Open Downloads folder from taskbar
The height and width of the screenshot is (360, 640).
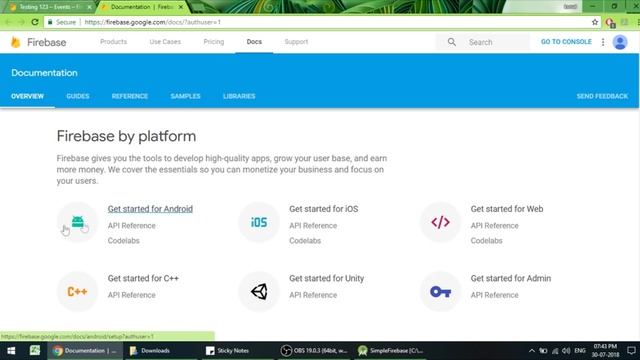150,351
